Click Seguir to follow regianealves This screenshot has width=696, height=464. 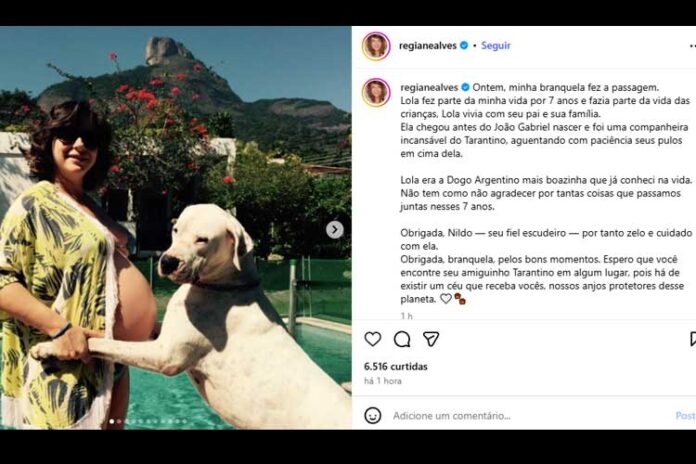[x=496, y=46]
